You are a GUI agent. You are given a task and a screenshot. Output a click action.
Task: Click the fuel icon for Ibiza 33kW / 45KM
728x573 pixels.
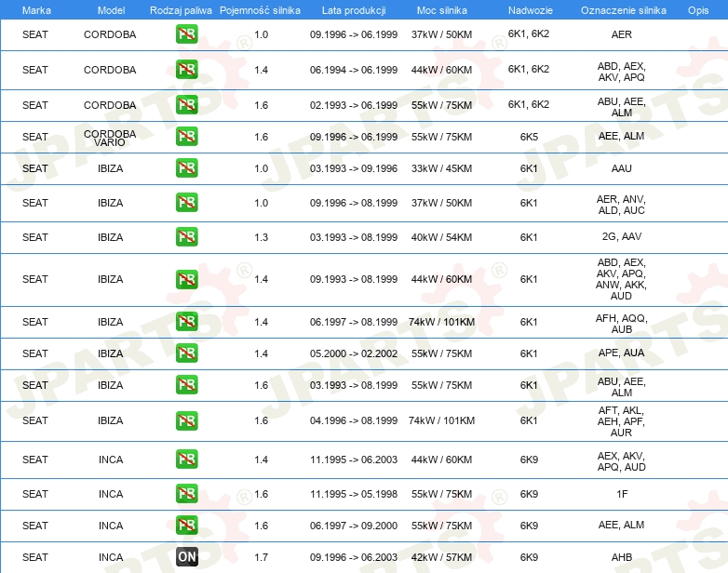[x=186, y=168]
